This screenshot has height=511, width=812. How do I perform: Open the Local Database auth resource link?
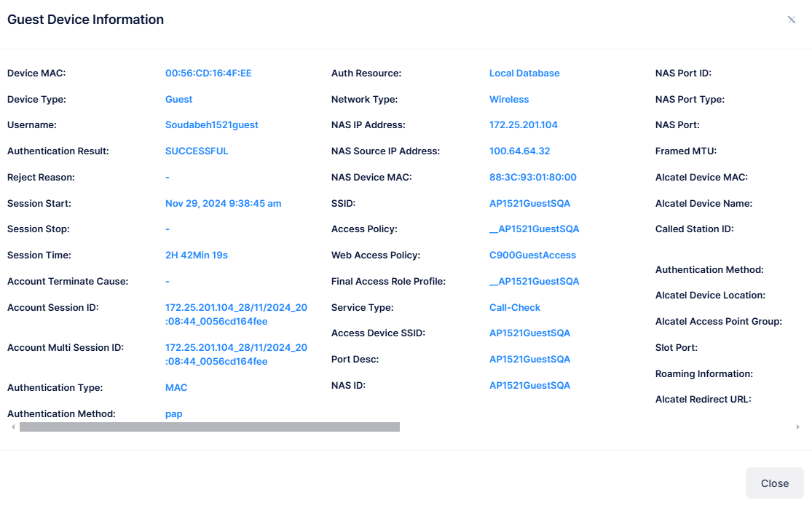pos(524,73)
